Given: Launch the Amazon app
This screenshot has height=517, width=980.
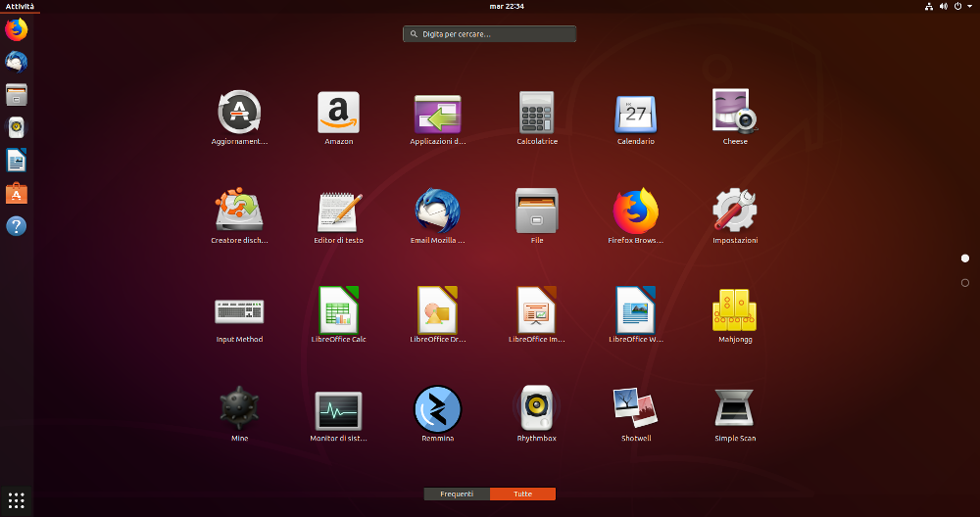Looking at the screenshot, I should pos(338,113).
